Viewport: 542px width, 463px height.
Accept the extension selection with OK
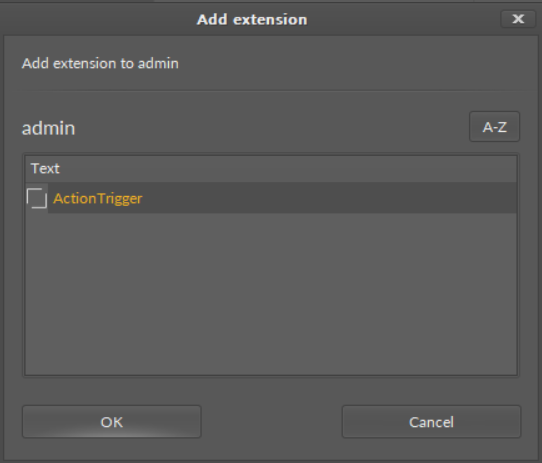point(112,422)
